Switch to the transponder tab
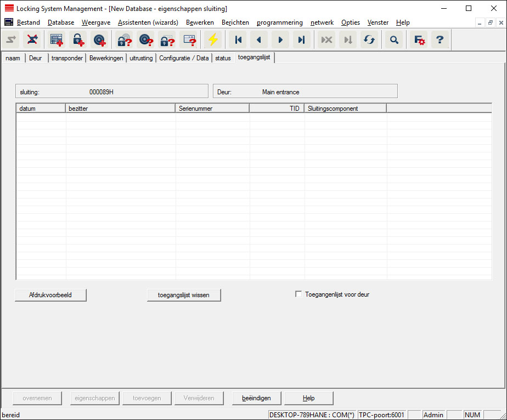 pyautogui.click(x=67, y=58)
